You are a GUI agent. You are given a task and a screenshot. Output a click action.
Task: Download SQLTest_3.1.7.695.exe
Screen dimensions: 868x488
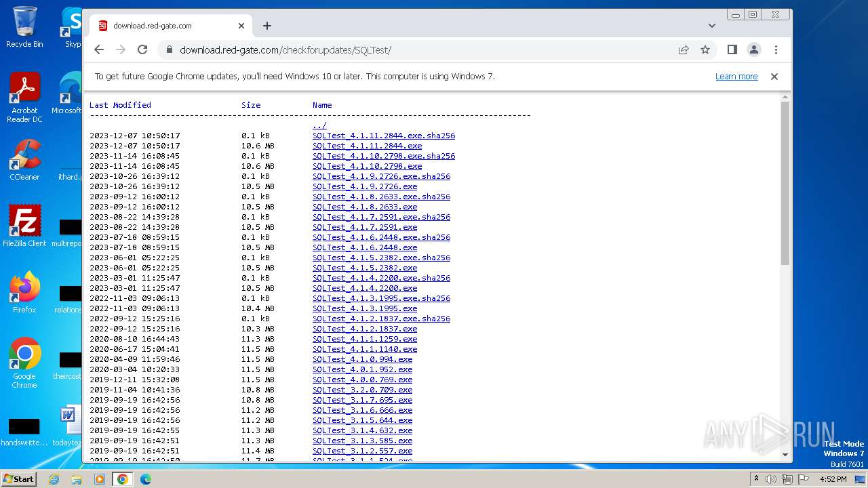coord(362,400)
